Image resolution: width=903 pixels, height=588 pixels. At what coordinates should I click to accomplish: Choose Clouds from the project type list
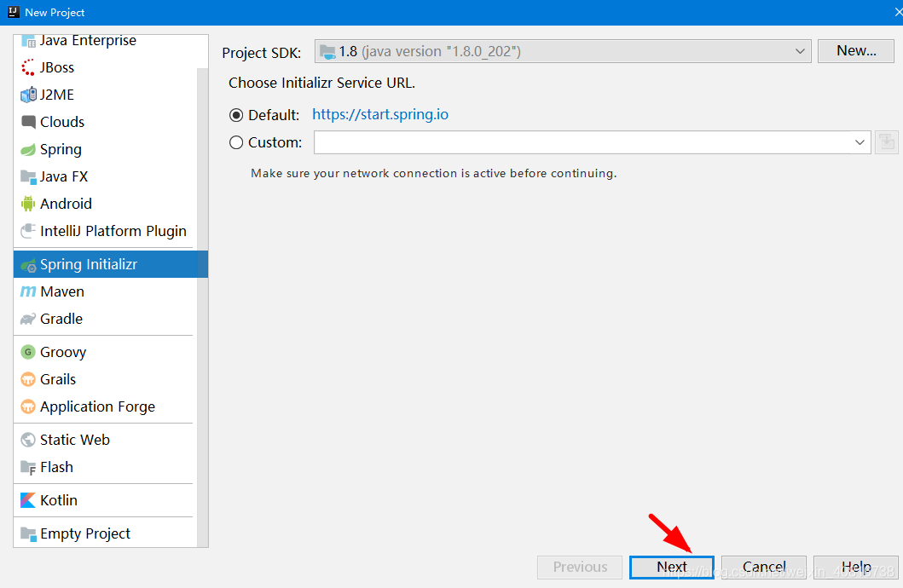(x=105, y=122)
